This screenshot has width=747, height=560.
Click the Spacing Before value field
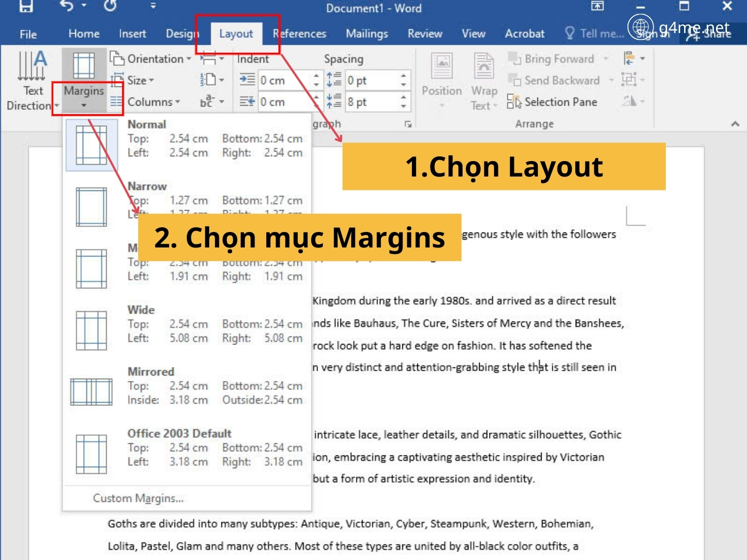371,81
